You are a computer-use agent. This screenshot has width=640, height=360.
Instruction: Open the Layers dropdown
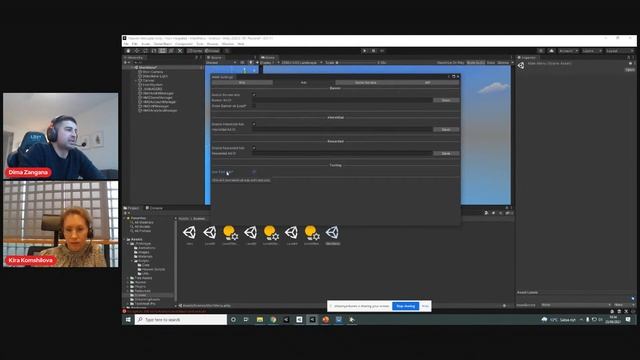[x=591, y=51]
